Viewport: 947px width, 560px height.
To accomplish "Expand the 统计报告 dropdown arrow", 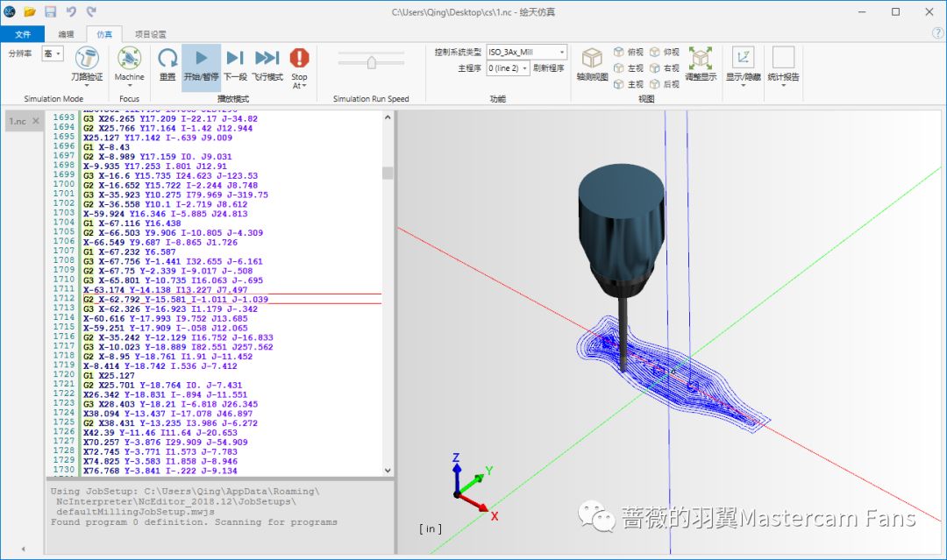I will pos(783,86).
